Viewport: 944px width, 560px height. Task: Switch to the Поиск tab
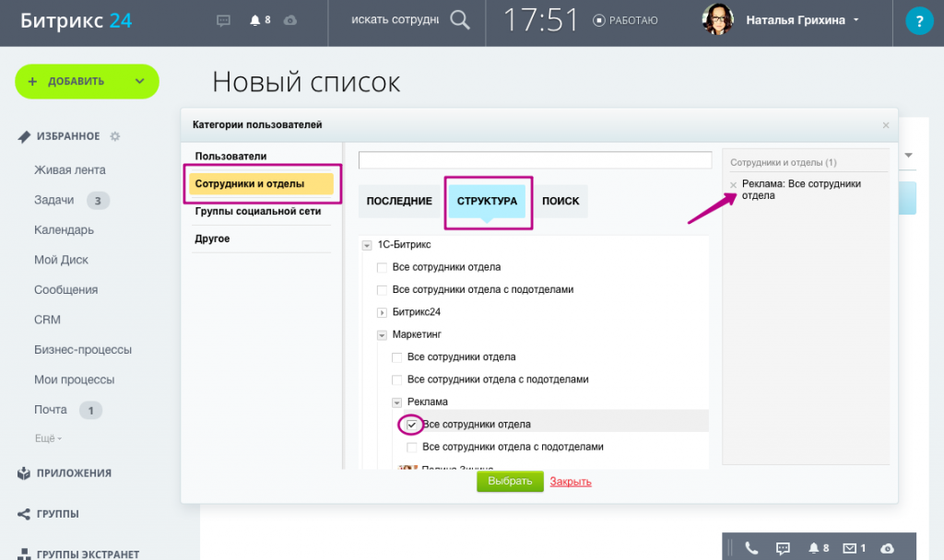point(560,201)
